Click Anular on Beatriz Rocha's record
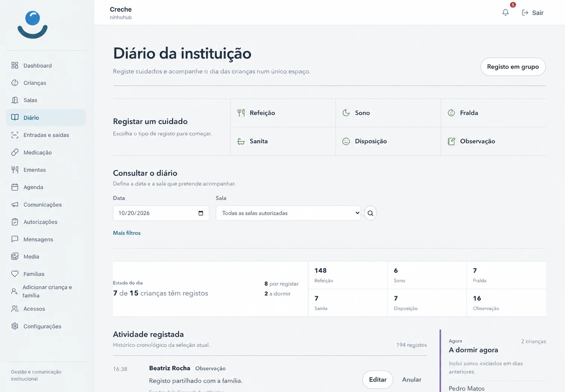 (x=412, y=380)
